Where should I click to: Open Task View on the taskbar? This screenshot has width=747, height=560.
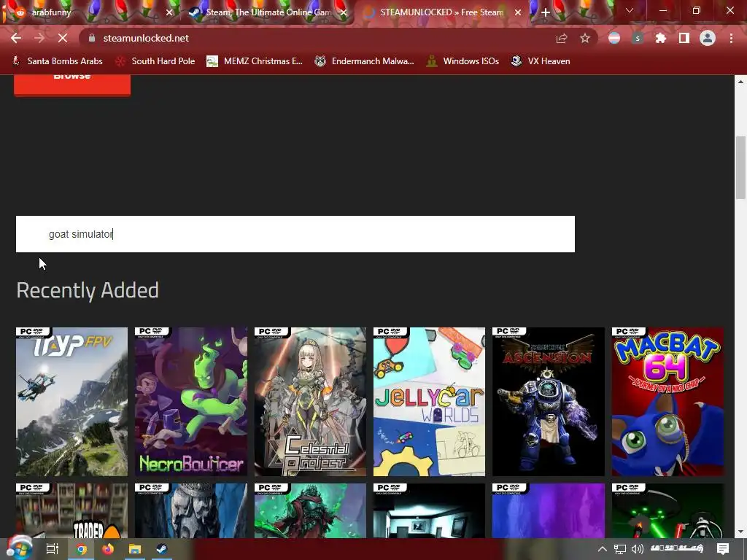[x=53, y=549]
